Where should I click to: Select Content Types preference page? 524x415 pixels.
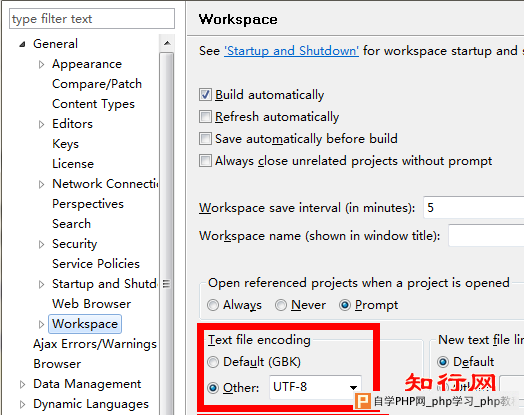[x=93, y=104]
